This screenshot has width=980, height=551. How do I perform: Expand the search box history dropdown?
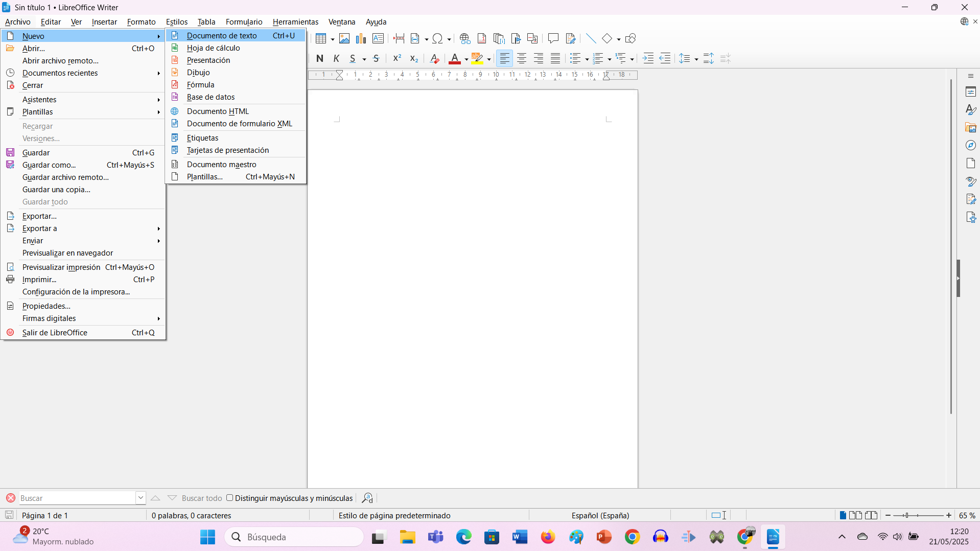(x=141, y=498)
